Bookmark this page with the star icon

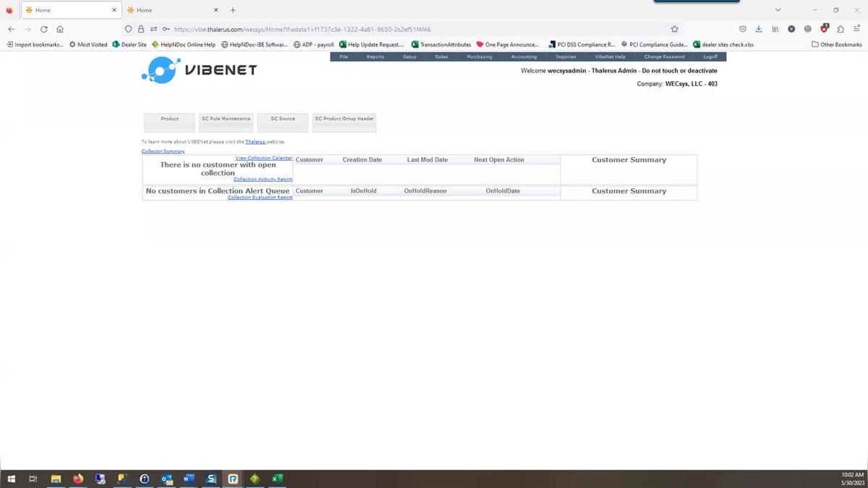point(674,29)
